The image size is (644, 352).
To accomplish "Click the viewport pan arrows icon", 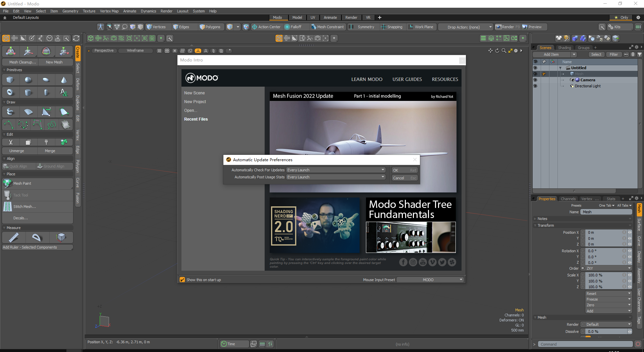I will click(490, 51).
